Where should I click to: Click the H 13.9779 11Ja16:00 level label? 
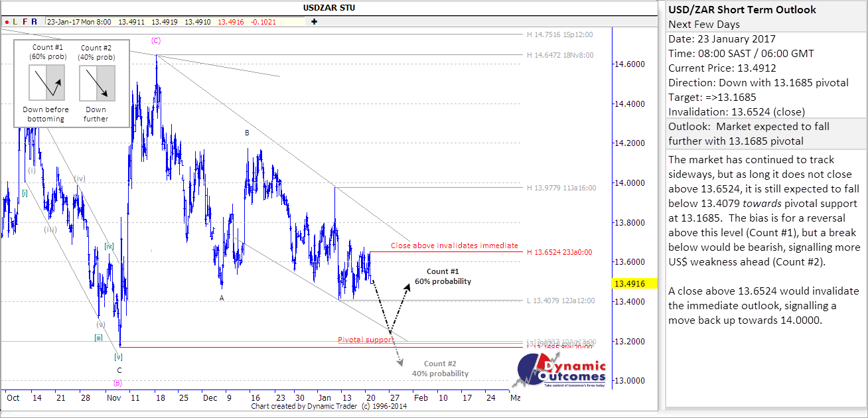(561, 188)
